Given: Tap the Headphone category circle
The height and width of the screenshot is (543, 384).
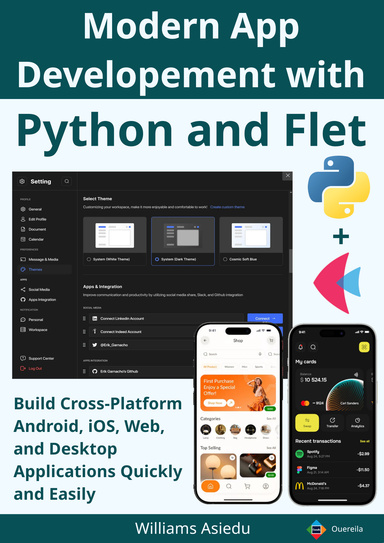Looking at the screenshot, I should [x=250, y=430].
